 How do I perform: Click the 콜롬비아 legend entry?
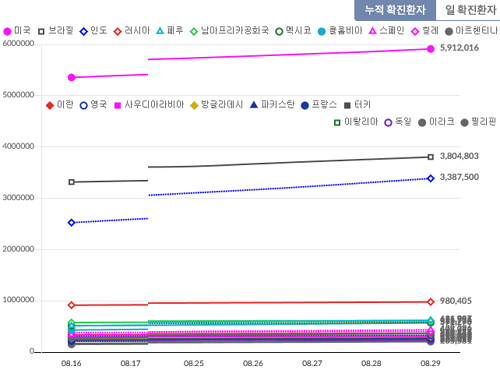[x=340, y=31]
